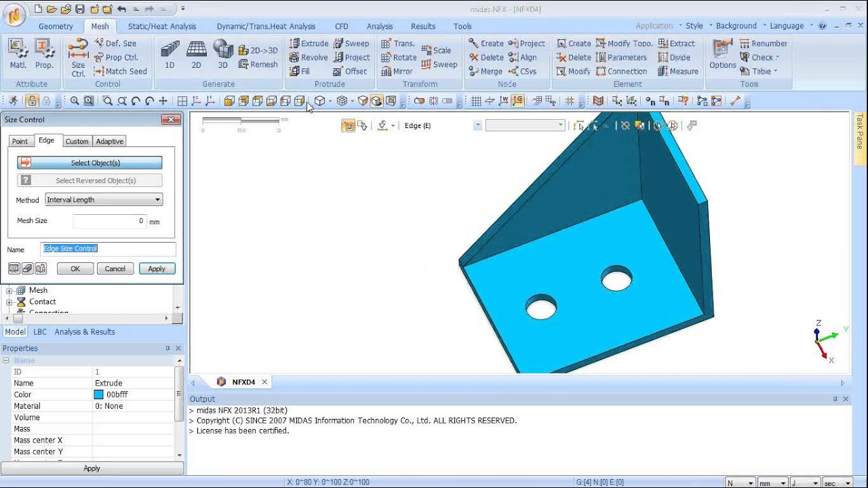Viewport: 868px width, 488px height.
Task: Choose the 1D mesh generator
Action: 170,54
